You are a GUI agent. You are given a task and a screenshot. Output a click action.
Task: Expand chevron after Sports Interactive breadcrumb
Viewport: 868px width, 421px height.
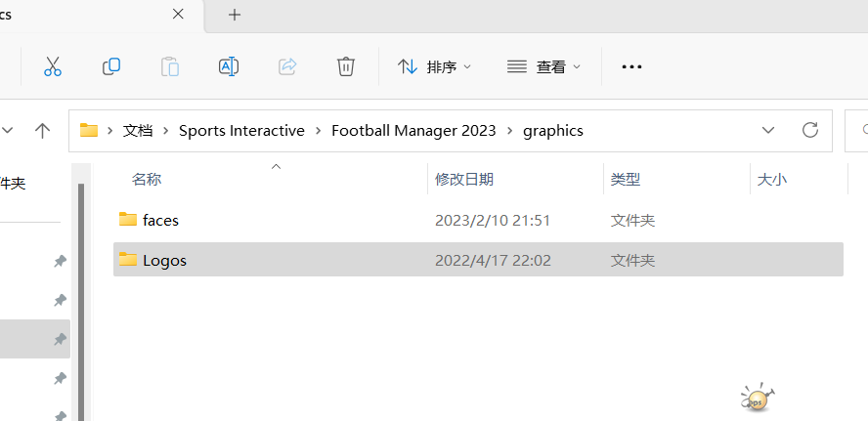pyautogui.click(x=318, y=131)
